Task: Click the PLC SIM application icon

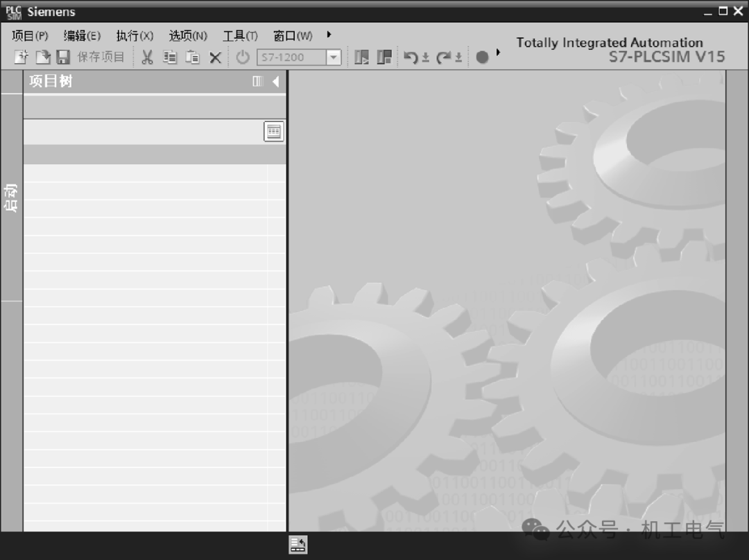Action: (x=13, y=13)
